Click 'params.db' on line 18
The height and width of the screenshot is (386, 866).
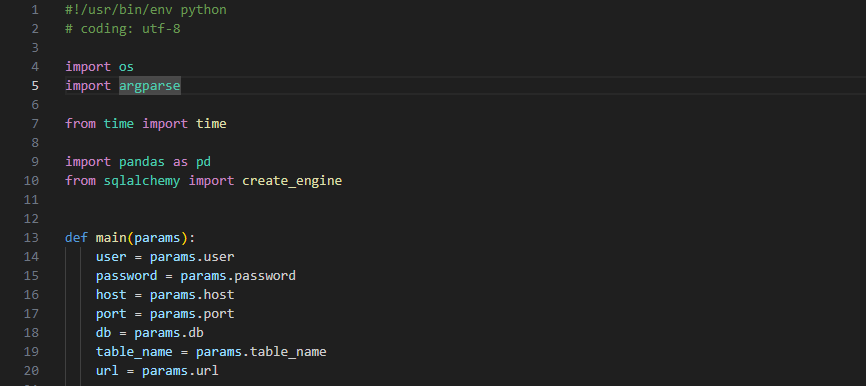click(x=169, y=333)
